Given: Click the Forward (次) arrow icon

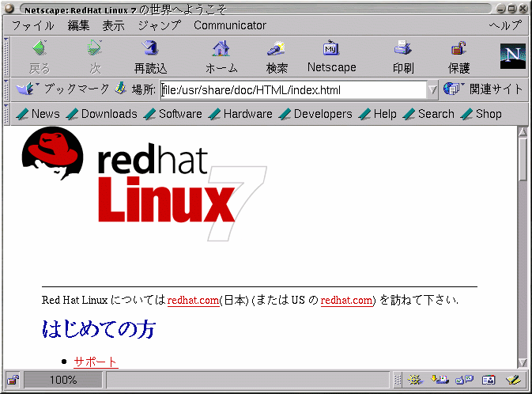Looking at the screenshot, I should point(94,48).
